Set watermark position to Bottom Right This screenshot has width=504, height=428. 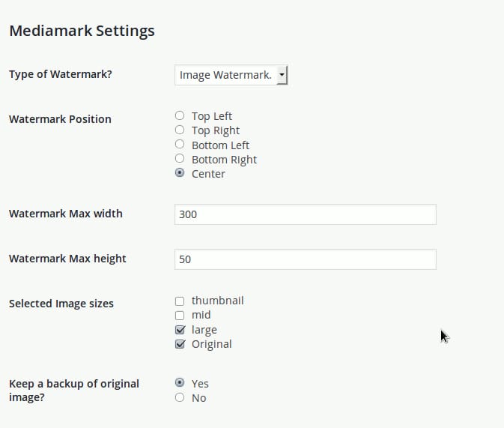point(180,159)
